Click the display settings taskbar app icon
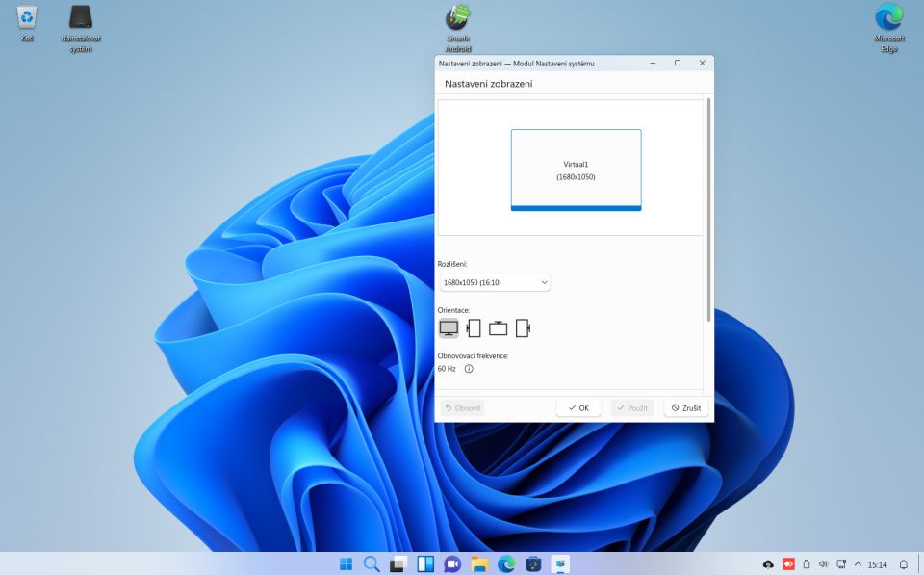Viewport: 924px width, 575px height. [x=560, y=563]
